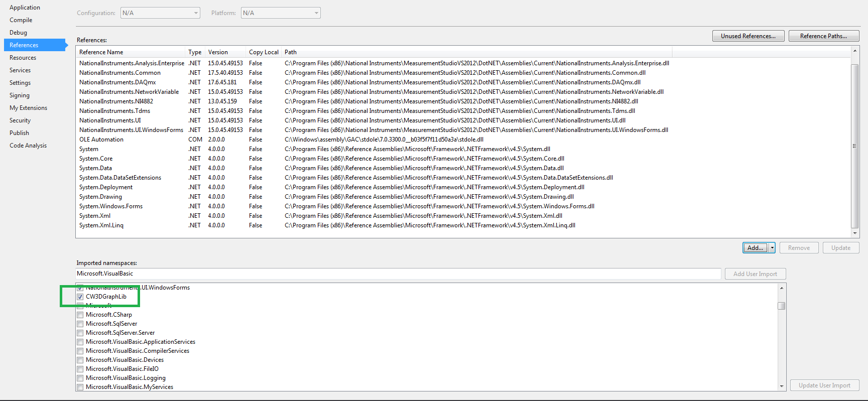Sort by Reference Name column header
Screen dimensions: 868x401
click(131, 52)
